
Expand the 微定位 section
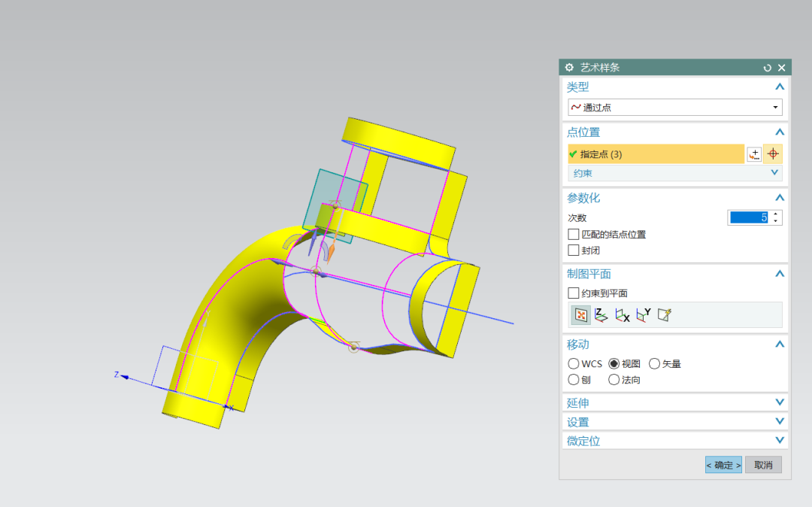[780, 441]
